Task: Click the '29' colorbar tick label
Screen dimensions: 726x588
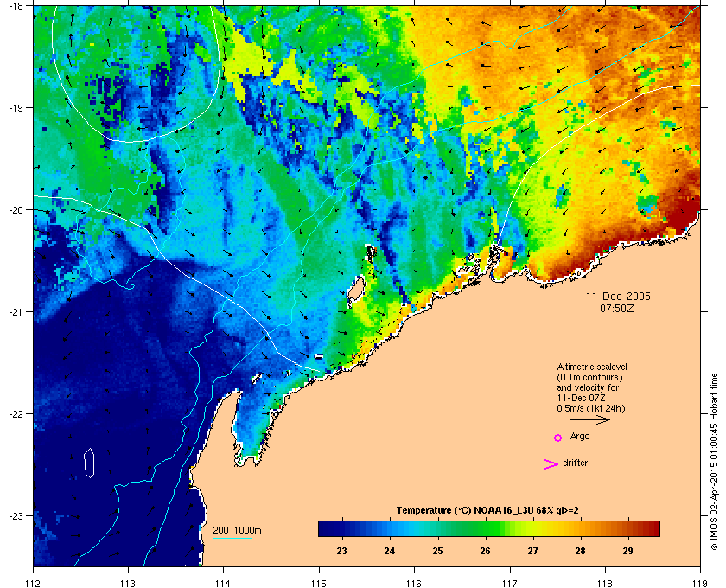Action: point(627,551)
